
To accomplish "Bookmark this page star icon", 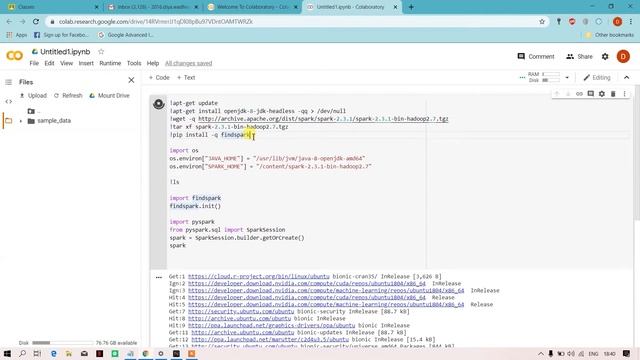I will (542, 22).
